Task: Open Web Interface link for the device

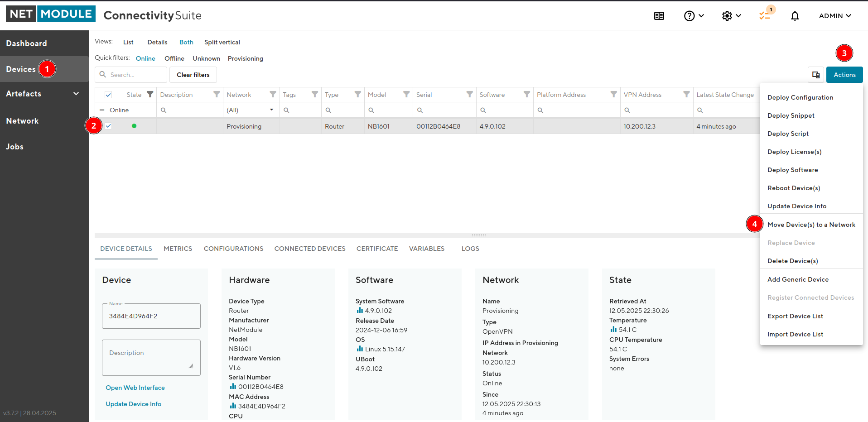Action: click(x=135, y=388)
